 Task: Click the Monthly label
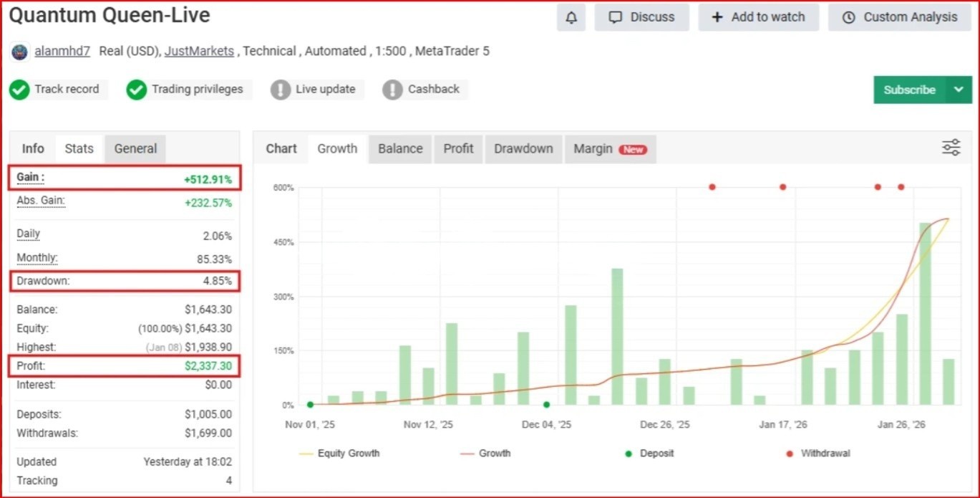click(37, 257)
